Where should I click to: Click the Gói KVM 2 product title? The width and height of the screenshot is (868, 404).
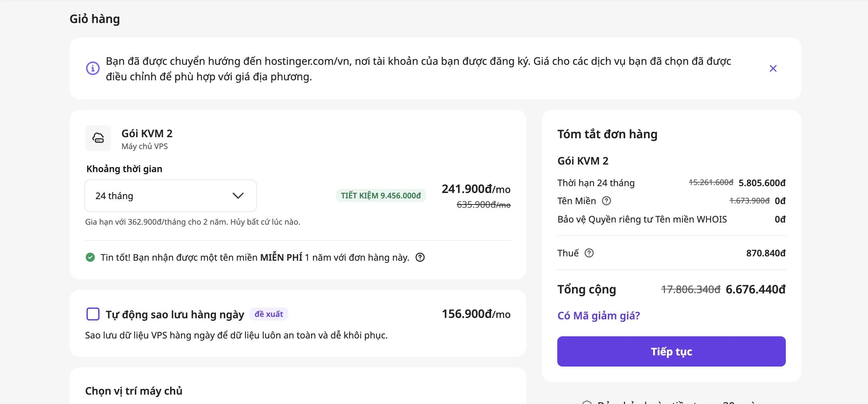point(147,134)
